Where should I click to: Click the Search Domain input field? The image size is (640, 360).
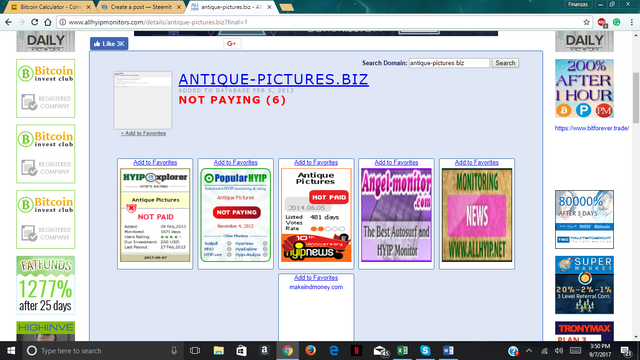pyautogui.click(x=449, y=63)
